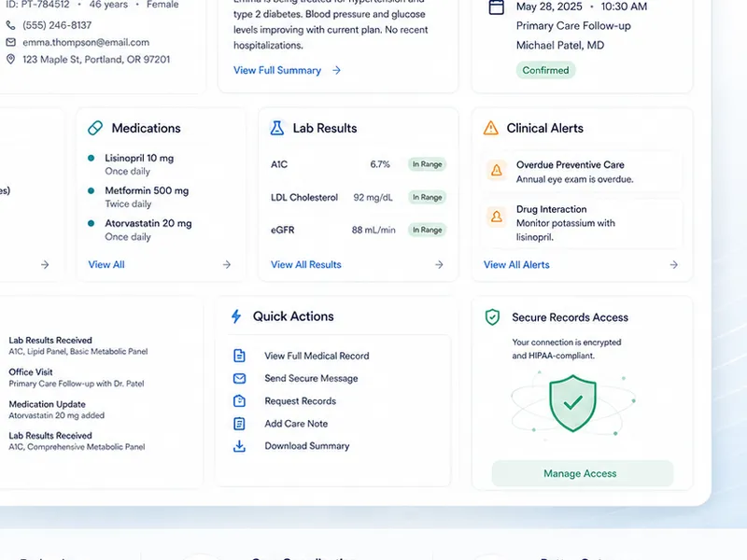Click Lab Results Received with Lipid Panel entry
The image size is (747, 560).
tap(78, 345)
